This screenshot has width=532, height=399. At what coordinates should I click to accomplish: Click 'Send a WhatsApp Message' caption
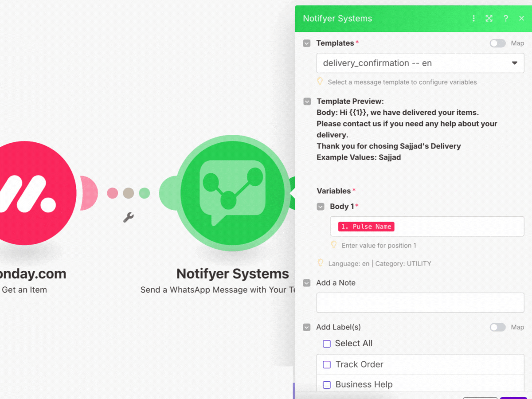tap(217, 290)
